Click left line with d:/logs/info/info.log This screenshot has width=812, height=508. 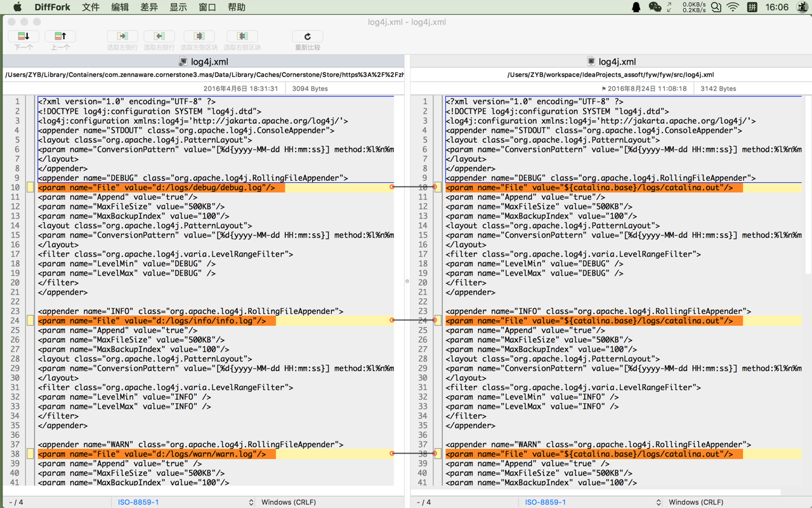pyautogui.click(x=216, y=321)
